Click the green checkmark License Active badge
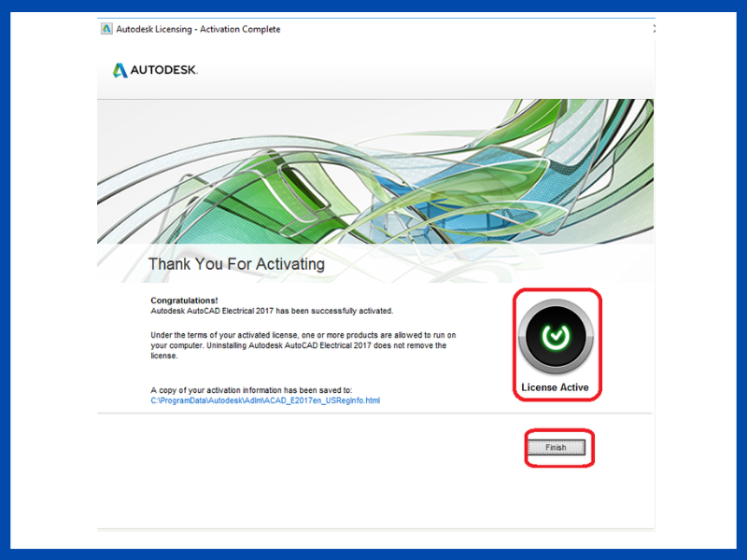747x560 pixels. click(x=557, y=336)
